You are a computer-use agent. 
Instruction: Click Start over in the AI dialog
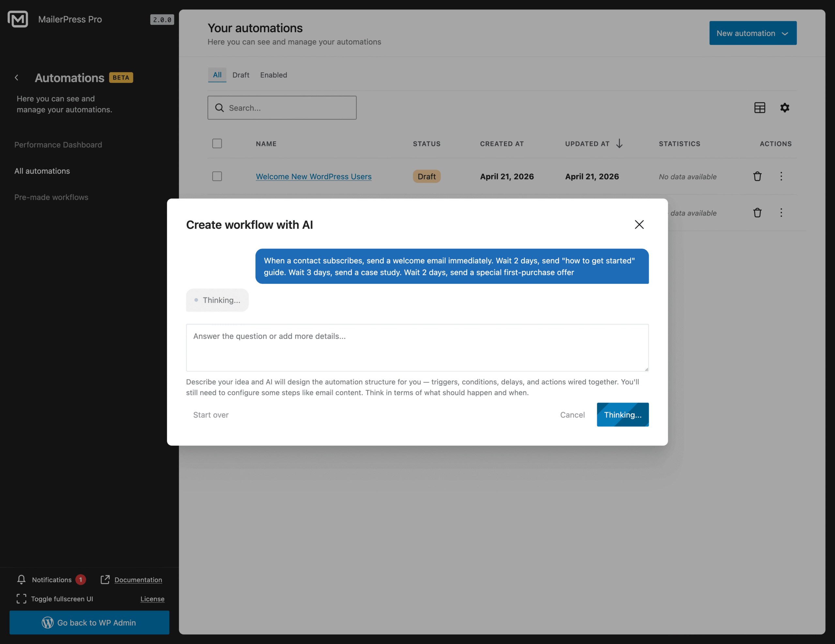[x=211, y=415]
